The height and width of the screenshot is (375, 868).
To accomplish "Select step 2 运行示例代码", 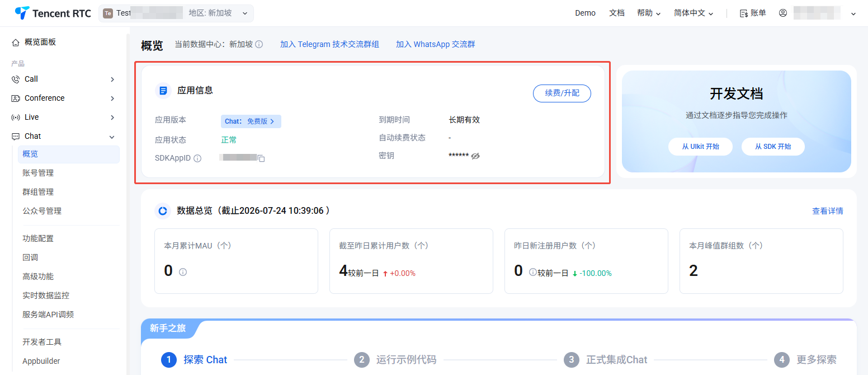I will click(x=395, y=360).
